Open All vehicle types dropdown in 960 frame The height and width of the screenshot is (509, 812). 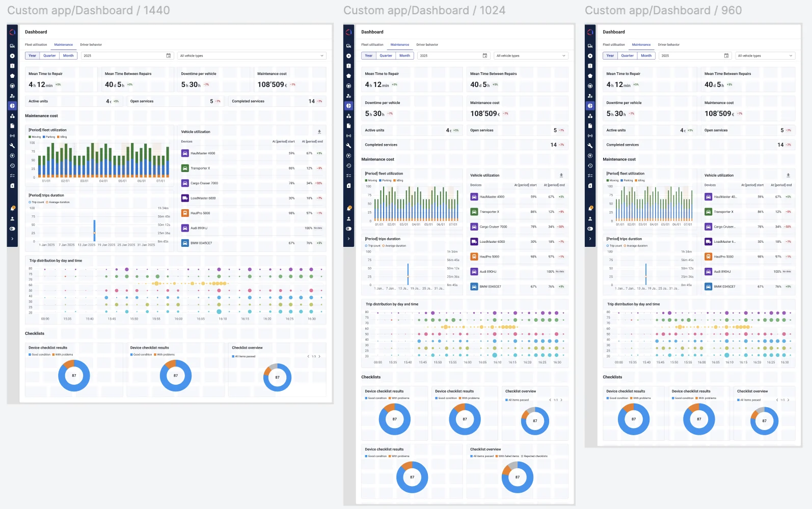click(765, 55)
